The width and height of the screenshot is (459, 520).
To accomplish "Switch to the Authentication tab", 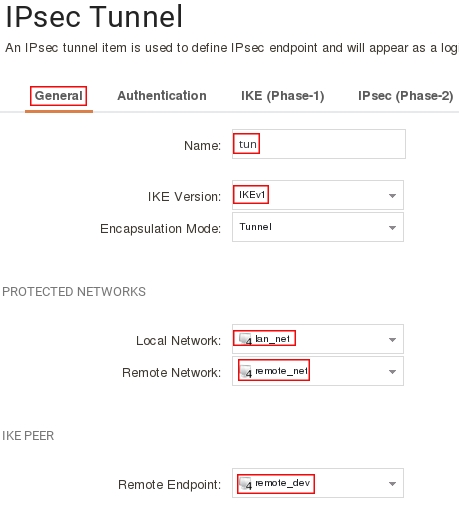I will [162, 96].
